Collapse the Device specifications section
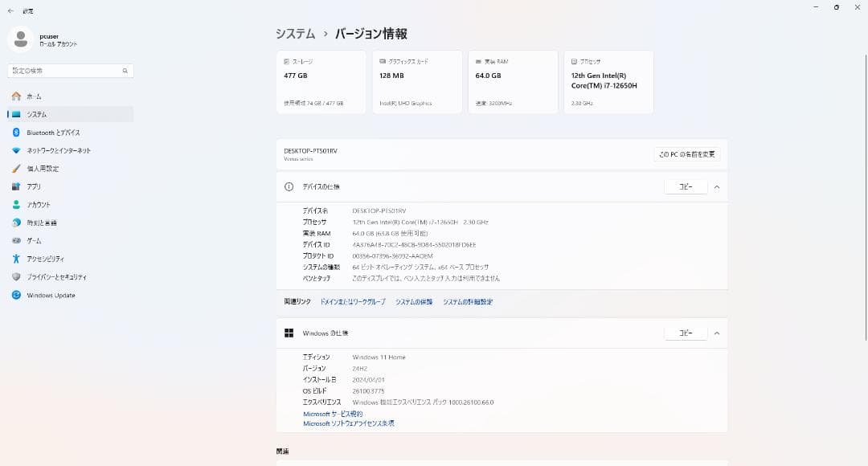This screenshot has height=466, width=868. coord(716,186)
